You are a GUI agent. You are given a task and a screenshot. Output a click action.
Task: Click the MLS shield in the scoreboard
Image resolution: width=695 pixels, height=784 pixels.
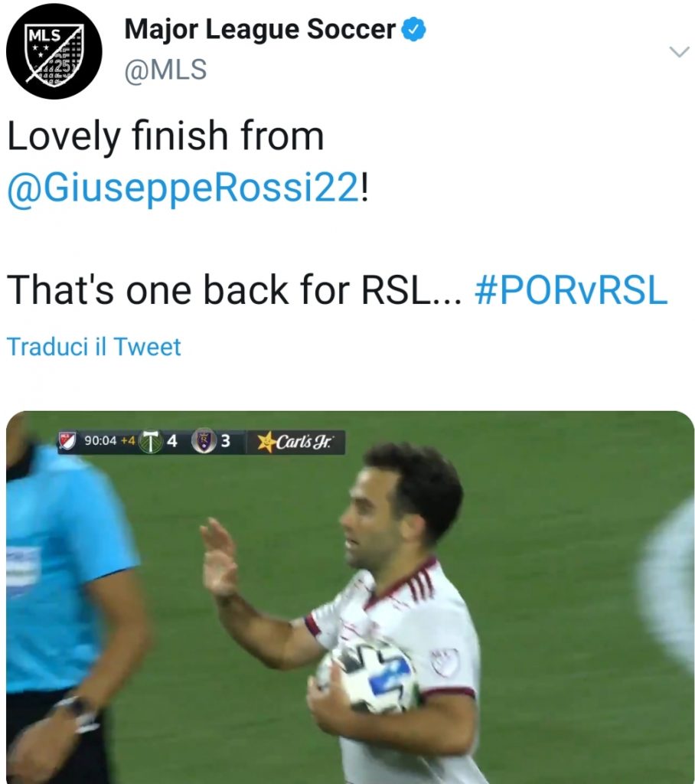click(x=67, y=440)
